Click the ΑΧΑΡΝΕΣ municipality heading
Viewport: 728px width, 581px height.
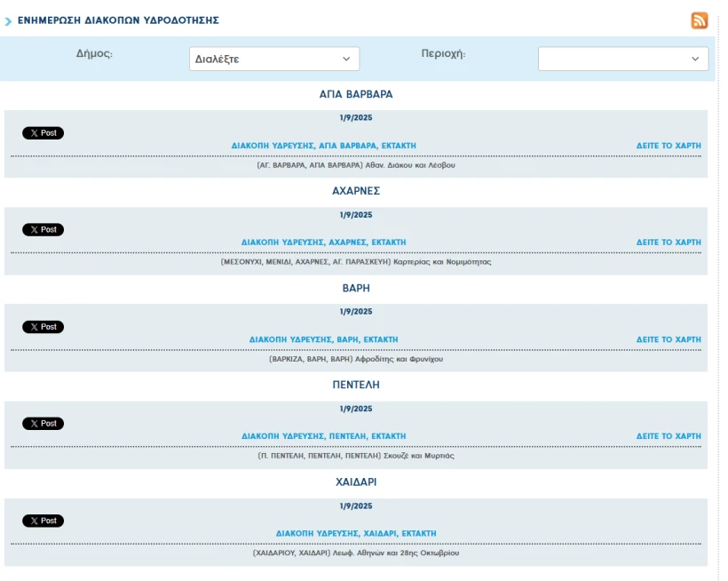point(356,191)
